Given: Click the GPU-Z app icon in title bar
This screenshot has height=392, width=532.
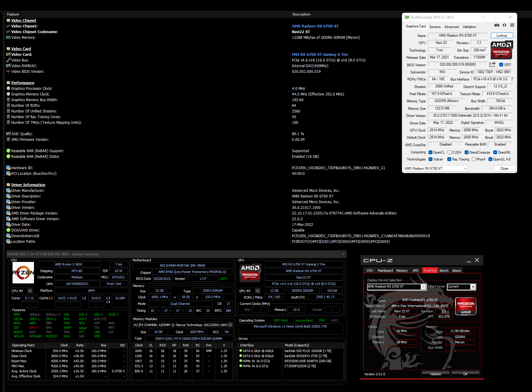Looking at the screenshot, I should 407,17.
